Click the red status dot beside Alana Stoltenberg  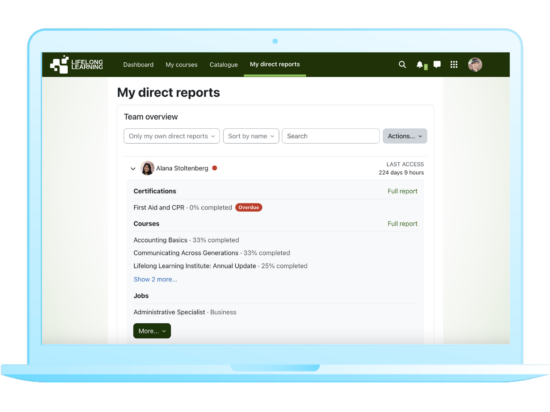click(x=215, y=168)
